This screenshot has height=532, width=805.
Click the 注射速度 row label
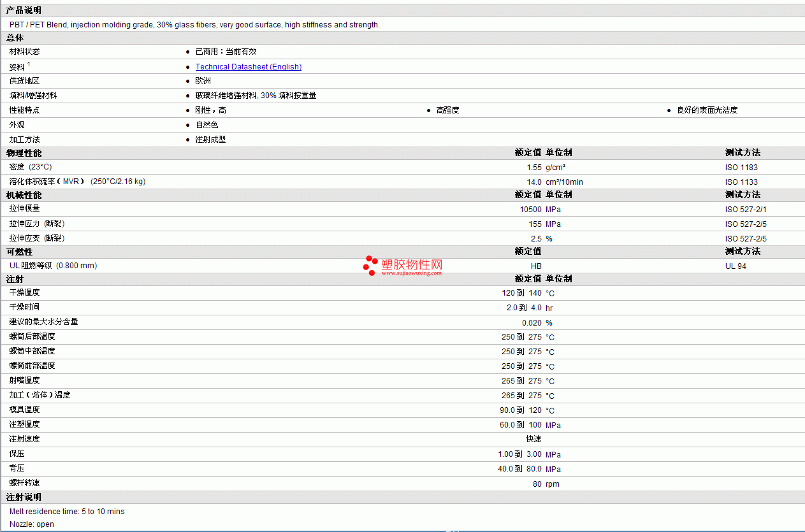tap(24, 439)
